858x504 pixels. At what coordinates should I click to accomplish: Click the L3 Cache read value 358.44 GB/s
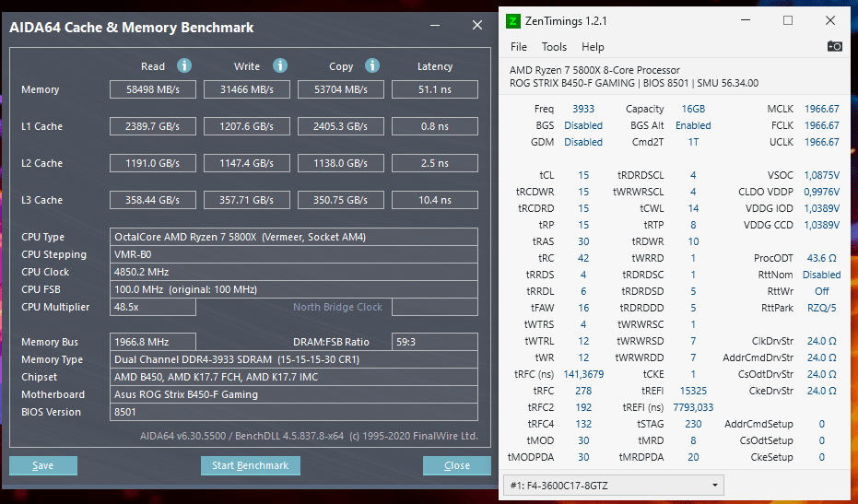[153, 200]
